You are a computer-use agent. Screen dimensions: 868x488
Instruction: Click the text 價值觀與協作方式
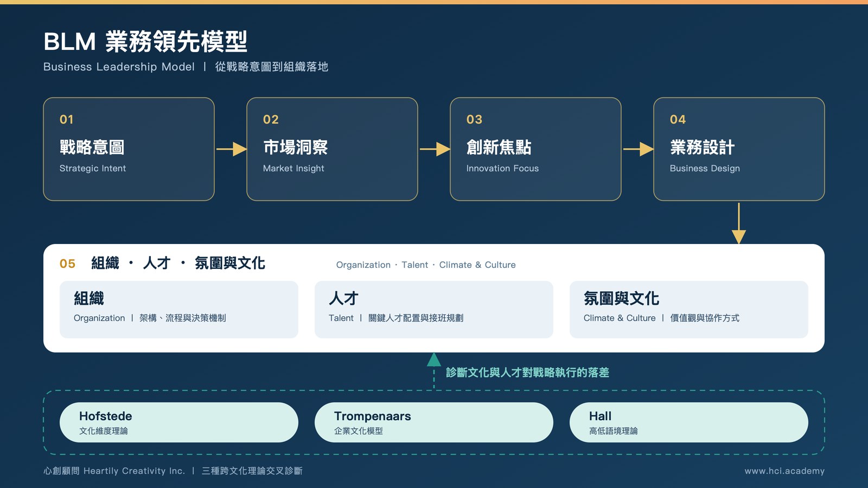click(705, 318)
